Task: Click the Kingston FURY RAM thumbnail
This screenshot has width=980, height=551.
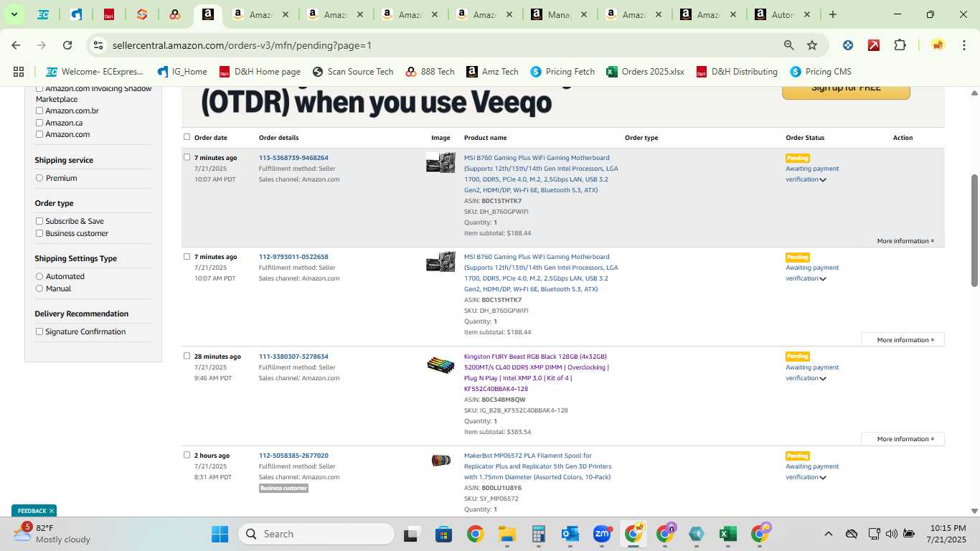Action: point(440,365)
